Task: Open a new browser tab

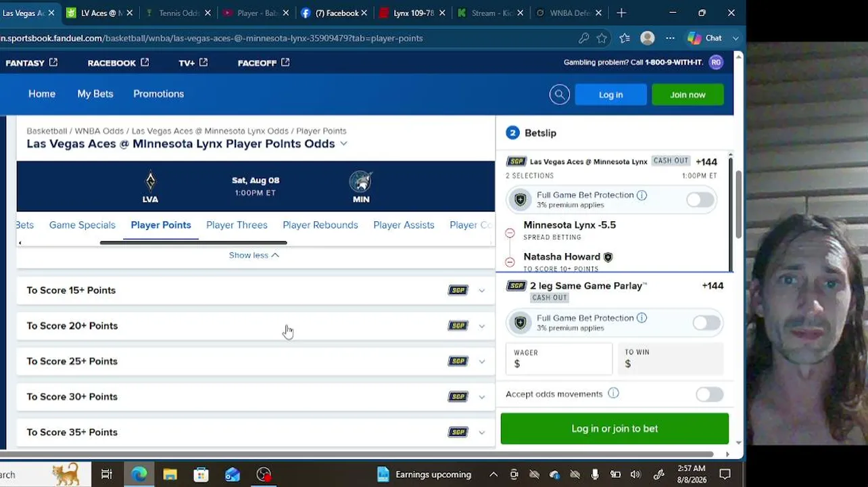Action: (621, 13)
